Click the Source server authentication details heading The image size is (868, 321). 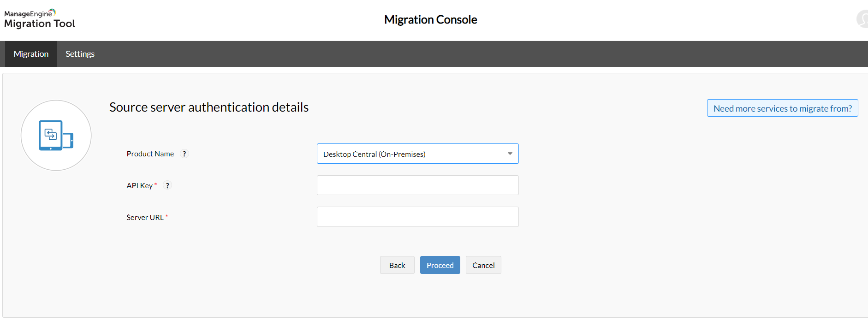[x=208, y=107]
